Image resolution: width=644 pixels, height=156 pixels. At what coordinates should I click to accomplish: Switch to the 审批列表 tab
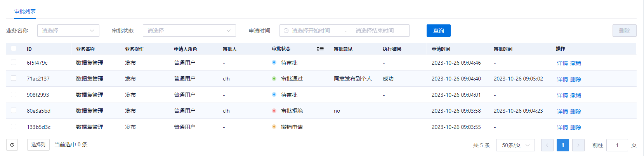pyautogui.click(x=25, y=11)
